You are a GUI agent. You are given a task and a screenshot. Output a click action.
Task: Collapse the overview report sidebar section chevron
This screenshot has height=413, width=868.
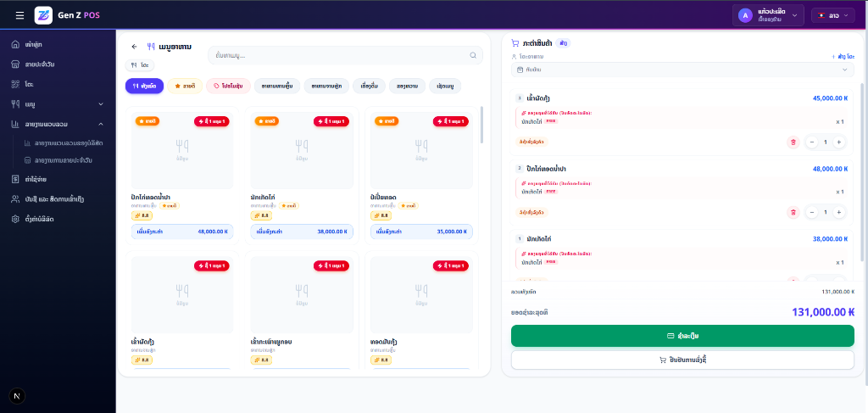101,124
